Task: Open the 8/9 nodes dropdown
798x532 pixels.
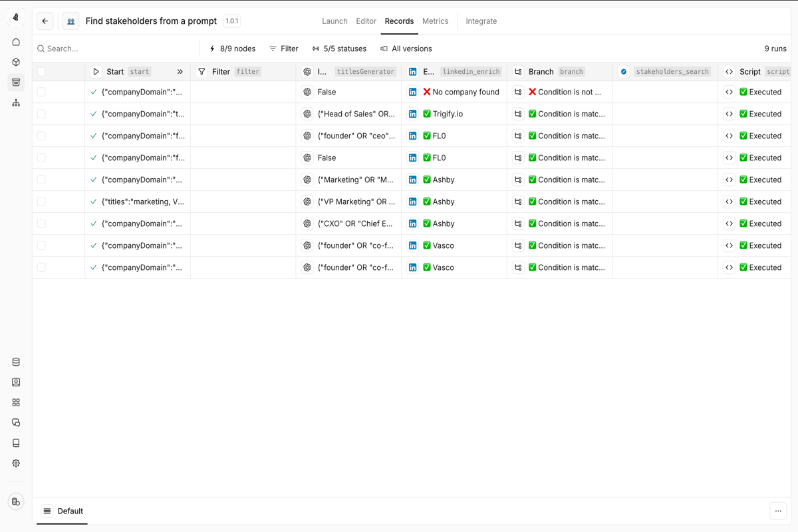Action: [232, 49]
